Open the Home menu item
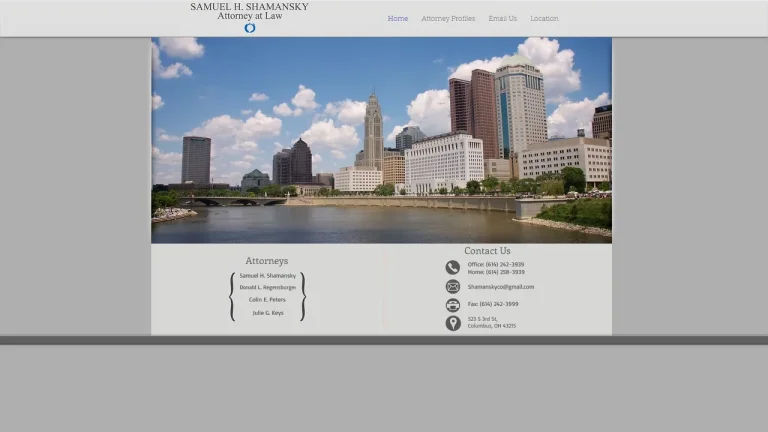The height and width of the screenshot is (432, 768). click(x=398, y=18)
